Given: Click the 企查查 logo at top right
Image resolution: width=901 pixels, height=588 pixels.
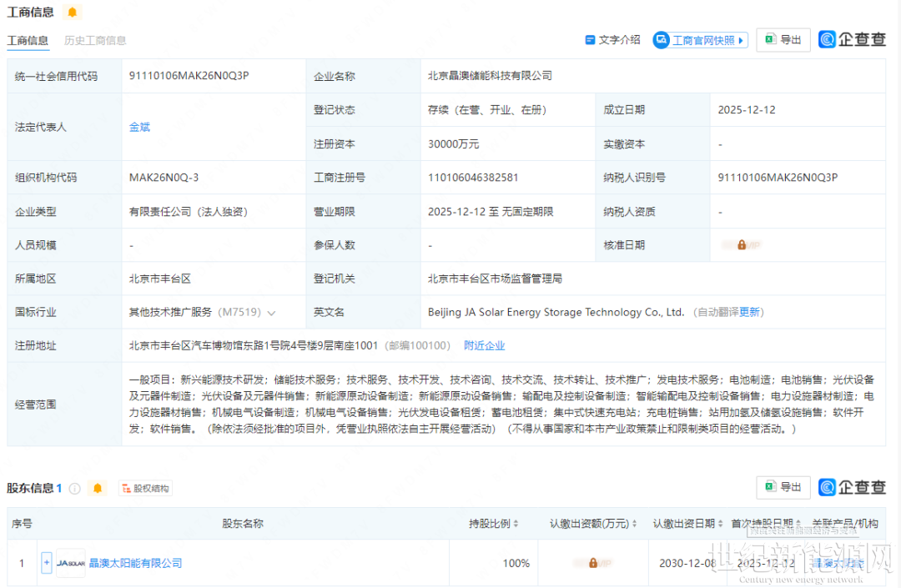Looking at the screenshot, I should click(x=852, y=39).
